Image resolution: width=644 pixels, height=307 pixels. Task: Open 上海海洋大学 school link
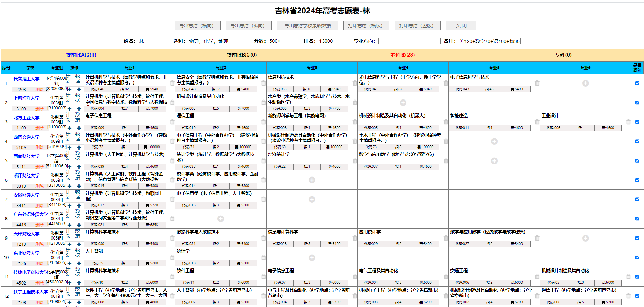pyautogui.click(x=26, y=98)
